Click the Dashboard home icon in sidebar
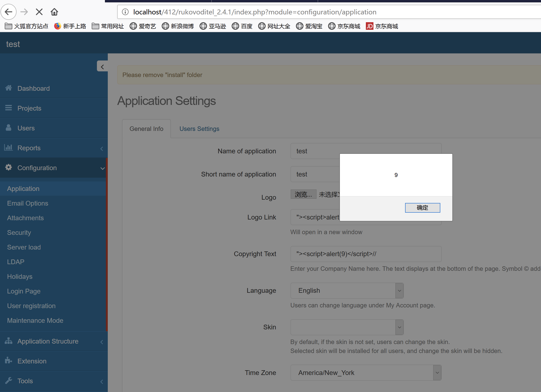Image resolution: width=541 pixels, height=392 pixels. coord(9,88)
